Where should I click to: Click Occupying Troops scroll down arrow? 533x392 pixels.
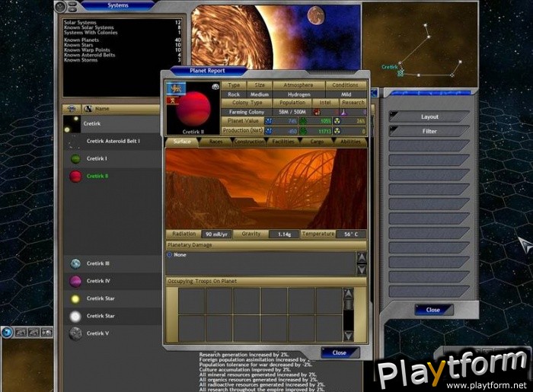coord(349,336)
